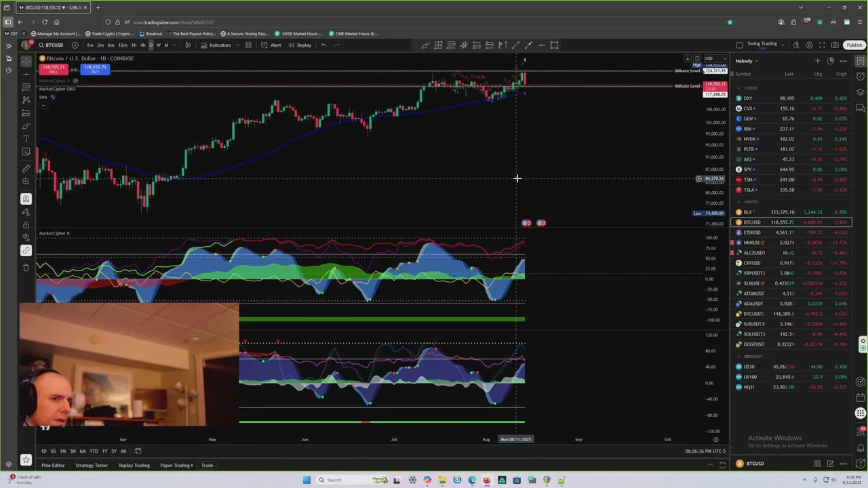Open the timeframe dropdown arrow
Viewport: 868px width, 488px height.
(174, 45)
